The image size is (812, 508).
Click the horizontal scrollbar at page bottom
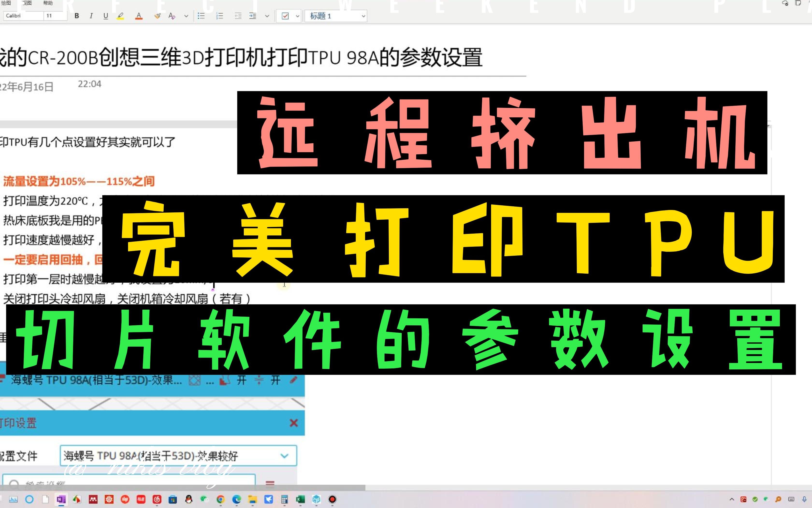pos(182,487)
